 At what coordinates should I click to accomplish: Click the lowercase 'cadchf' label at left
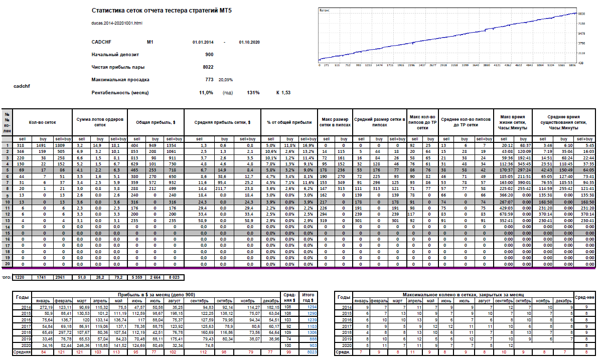(x=22, y=86)
